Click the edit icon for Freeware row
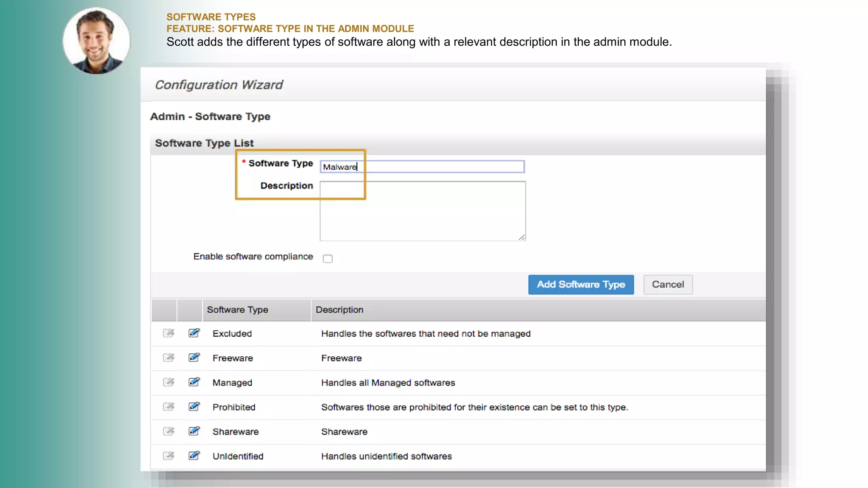This screenshot has width=868, height=488. [x=194, y=358]
